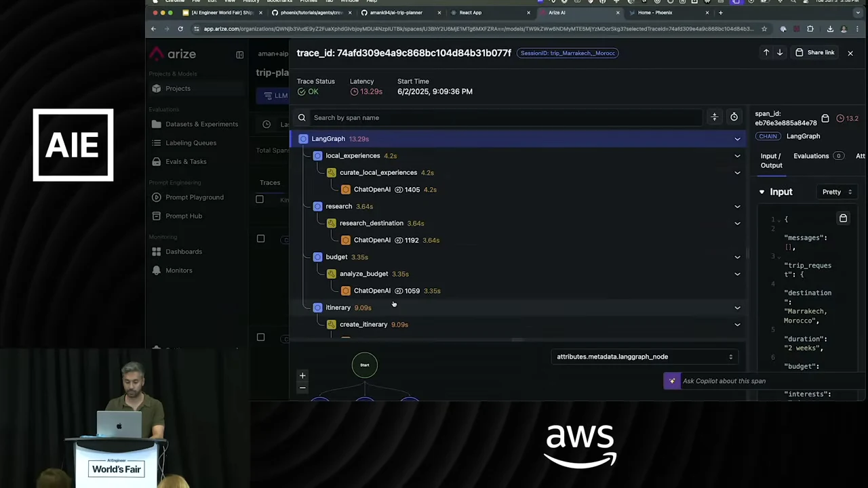Open Projects in left sidebar
Screen dimensions: 868x488
(x=178, y=89)
